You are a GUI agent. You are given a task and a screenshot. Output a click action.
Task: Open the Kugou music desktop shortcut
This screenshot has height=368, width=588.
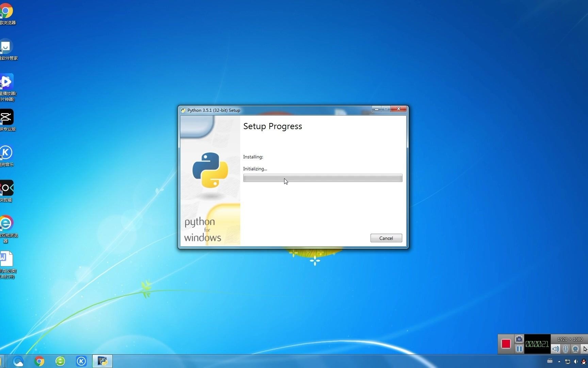point(6,156)
